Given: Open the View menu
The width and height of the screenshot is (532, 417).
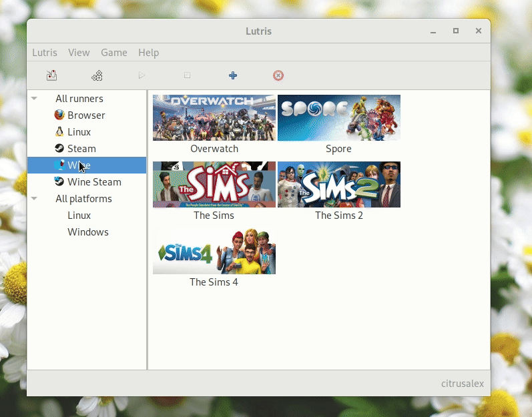Looking at the screenshot, I should point(79,53).
